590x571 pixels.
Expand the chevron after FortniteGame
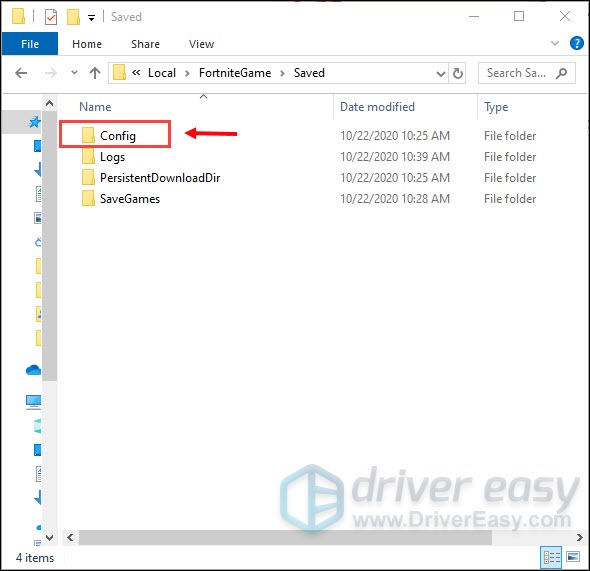(x=282, y=73)
